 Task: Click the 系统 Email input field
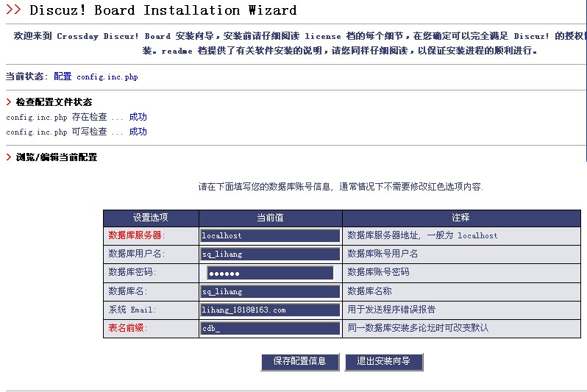[270, 310]
